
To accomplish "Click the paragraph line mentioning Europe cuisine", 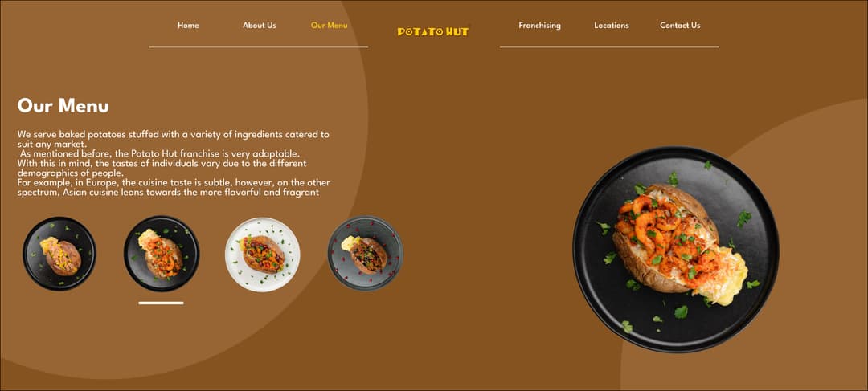I will 174,182.
